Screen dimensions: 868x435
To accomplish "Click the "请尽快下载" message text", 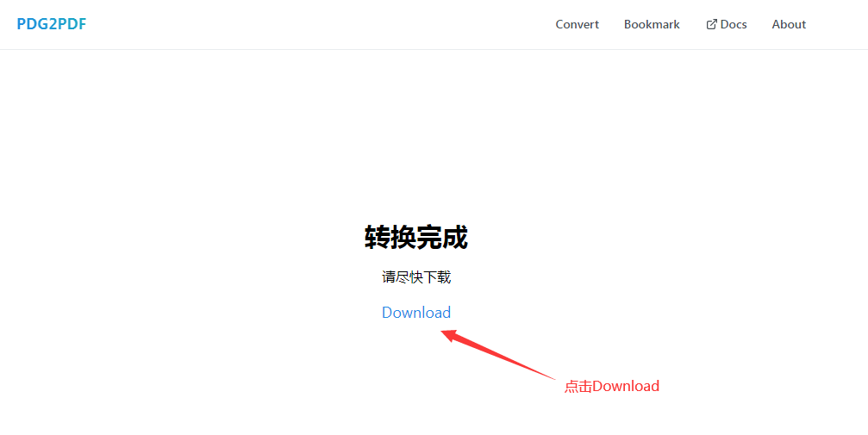I will (x=416, y=277).
